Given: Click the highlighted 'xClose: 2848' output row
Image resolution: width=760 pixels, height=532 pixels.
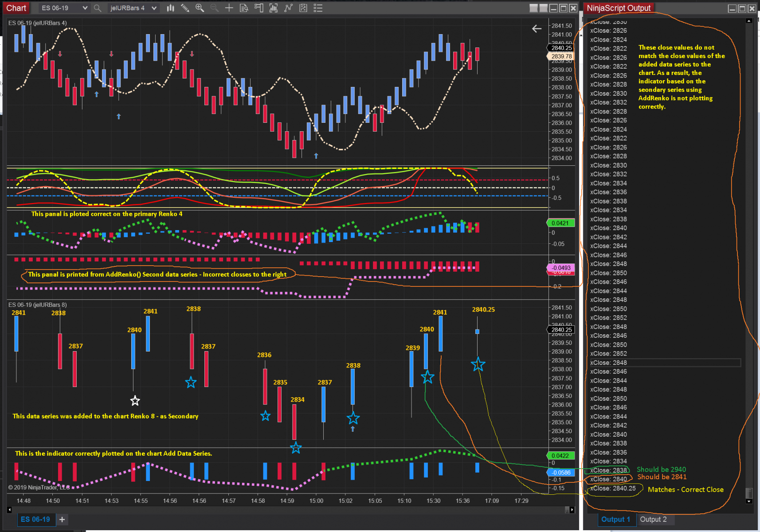Looking at the screenshot, I should 665,363.
